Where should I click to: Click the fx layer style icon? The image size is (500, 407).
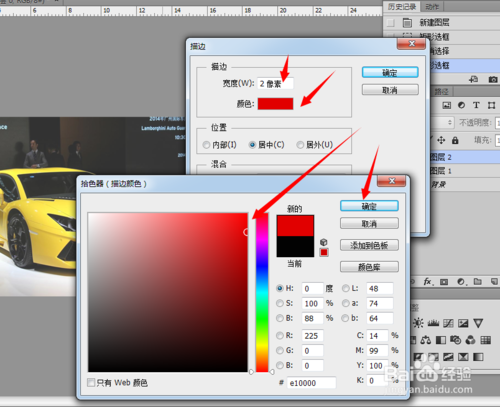pyautogui.click(x=428, y=282)
